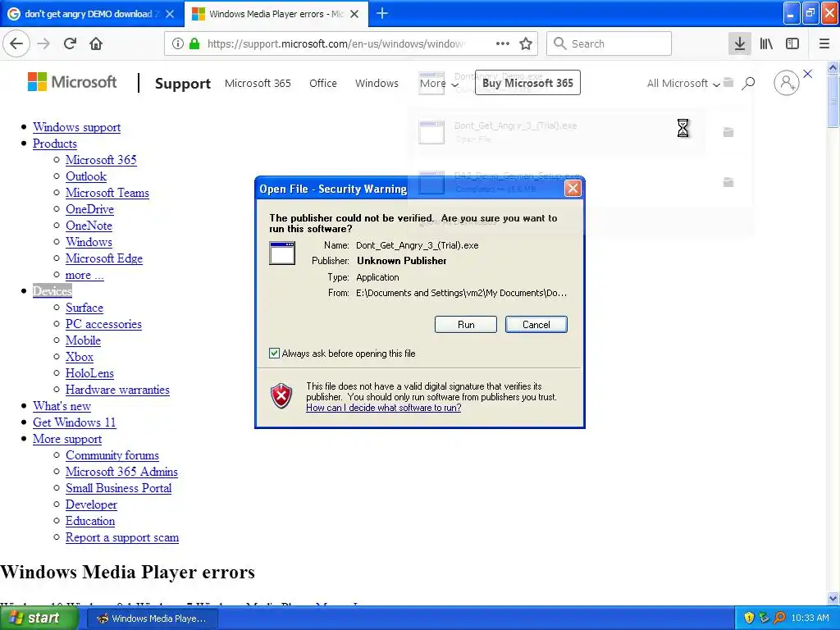Open the HoloLens link under Devices
This screenshot has height=630, width=840.
coord(89,373)
